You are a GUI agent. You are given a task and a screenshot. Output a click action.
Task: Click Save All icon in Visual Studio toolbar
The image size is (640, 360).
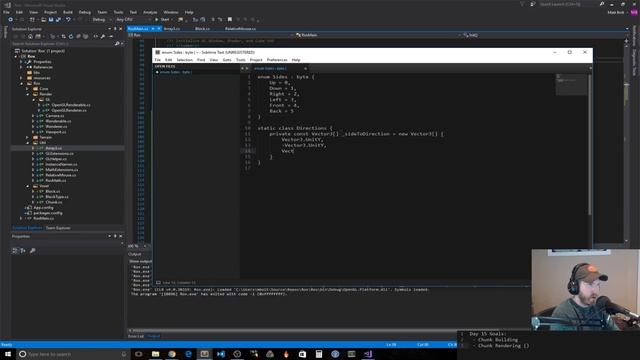(x=58, y=20)
